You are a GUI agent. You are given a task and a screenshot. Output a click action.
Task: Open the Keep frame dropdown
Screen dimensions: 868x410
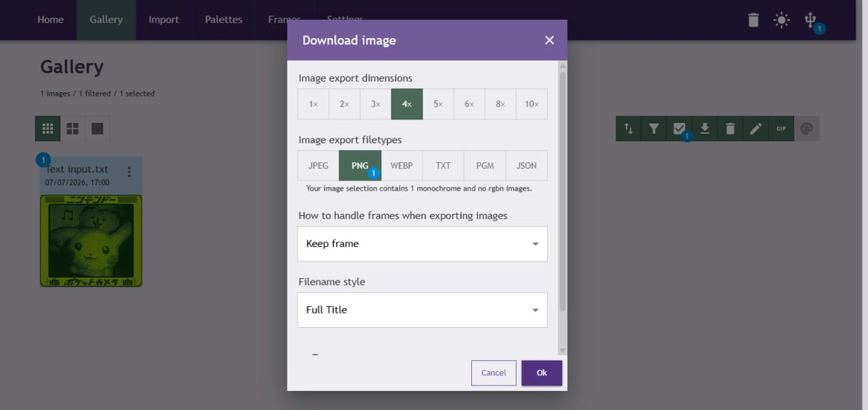coord(422,244)
